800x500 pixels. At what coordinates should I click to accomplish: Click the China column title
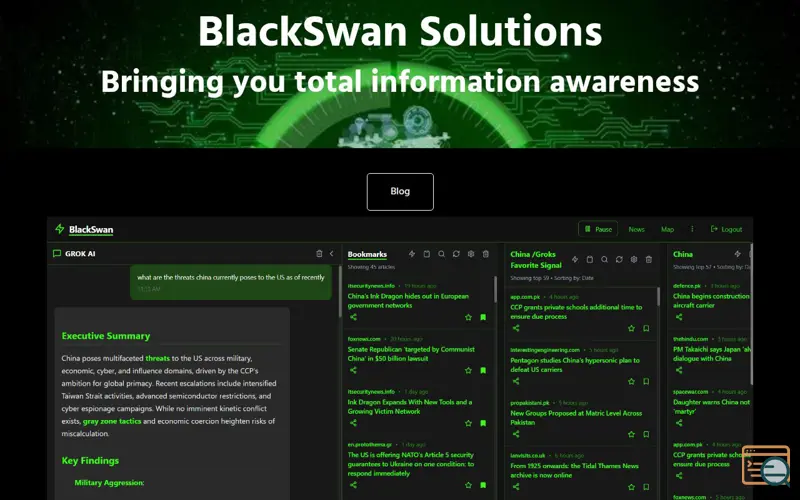pos(683,254)
